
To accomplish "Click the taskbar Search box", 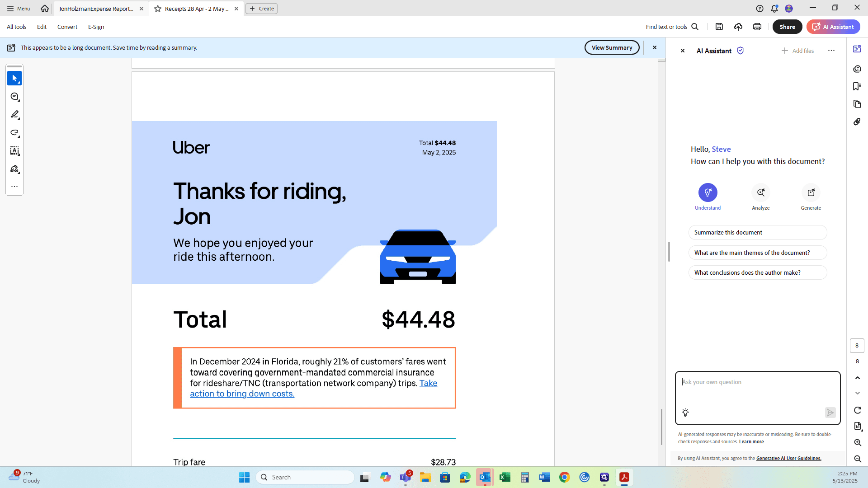I will [305, 477].
